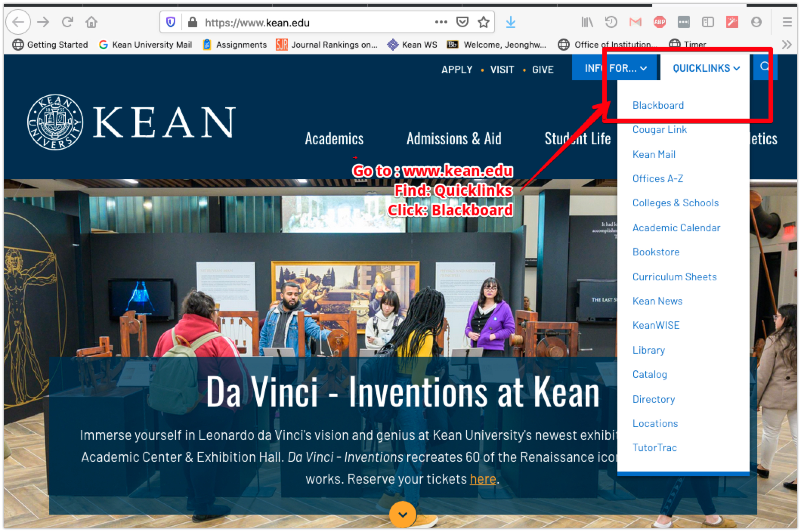801x532 pixels.
Task: Select Locations from Quicklinks
Action: (655, 424)
